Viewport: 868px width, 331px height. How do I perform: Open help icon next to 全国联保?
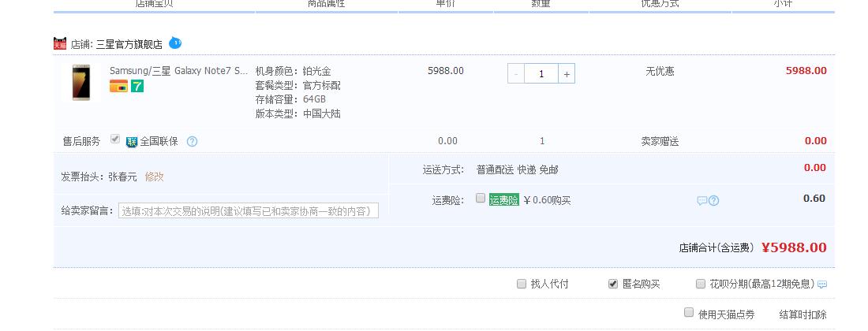coord(192,141)
